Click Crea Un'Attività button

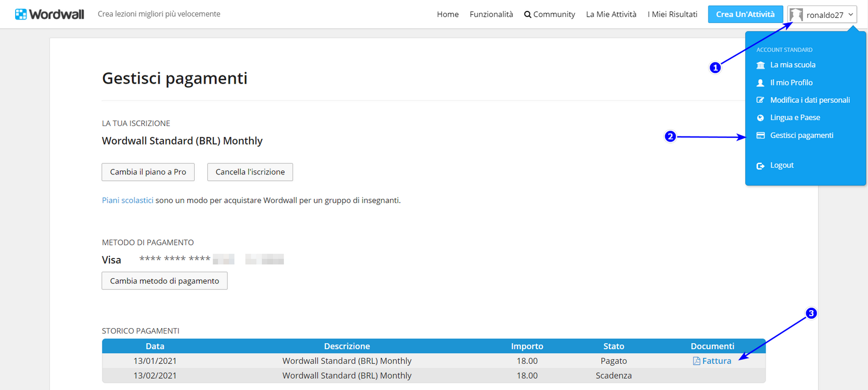tap(745, 15)
